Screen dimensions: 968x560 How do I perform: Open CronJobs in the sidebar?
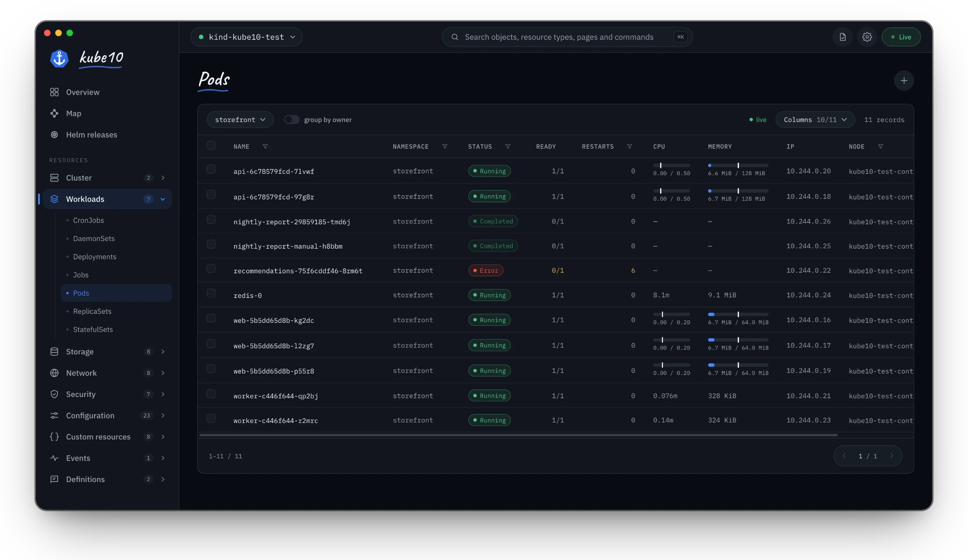click(x=88, y=220)
